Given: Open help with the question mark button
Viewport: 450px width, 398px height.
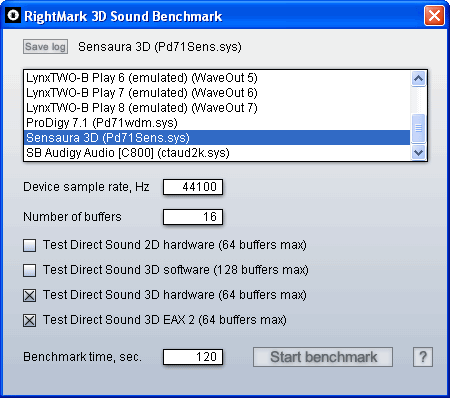Looking at the screenshot, I should [x=423, y=357].
